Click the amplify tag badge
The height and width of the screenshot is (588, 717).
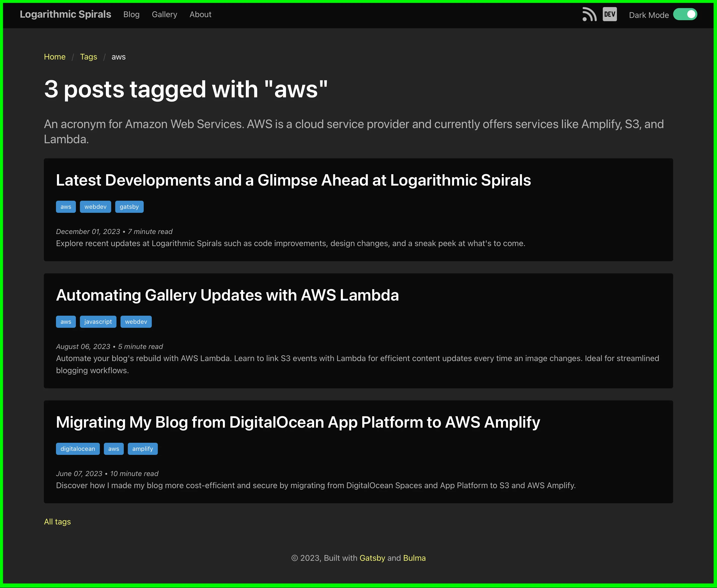pyautogui.click(x=142, y=449)
